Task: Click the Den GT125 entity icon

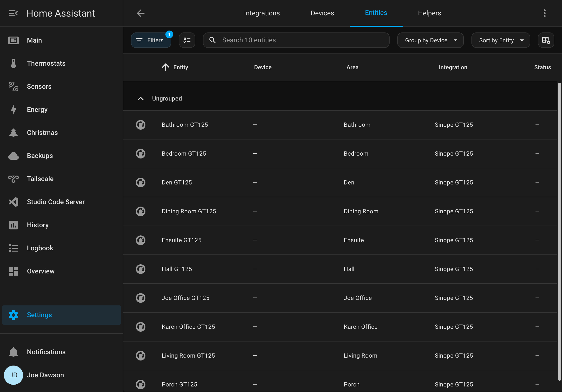Action: point(141,183)
